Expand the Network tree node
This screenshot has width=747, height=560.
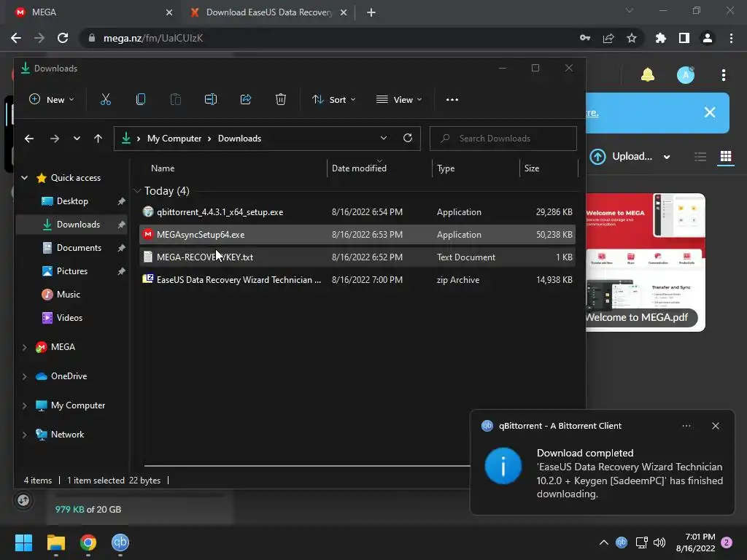click(24, 435)
